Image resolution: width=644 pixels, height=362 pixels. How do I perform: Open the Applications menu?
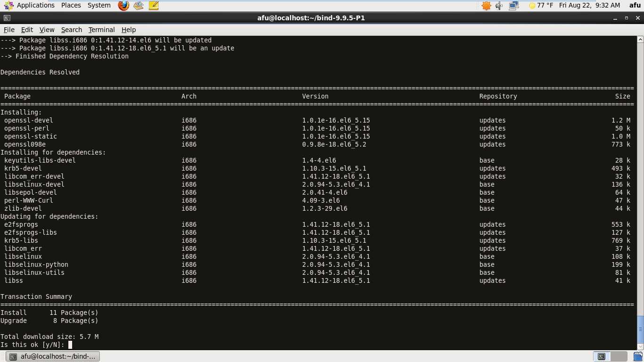[36, 5]
